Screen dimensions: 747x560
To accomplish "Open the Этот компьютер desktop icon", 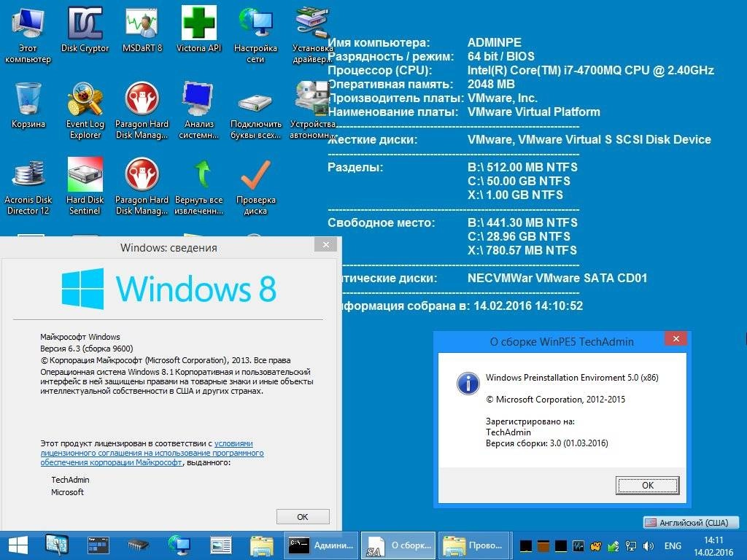I will coord(28,35).
